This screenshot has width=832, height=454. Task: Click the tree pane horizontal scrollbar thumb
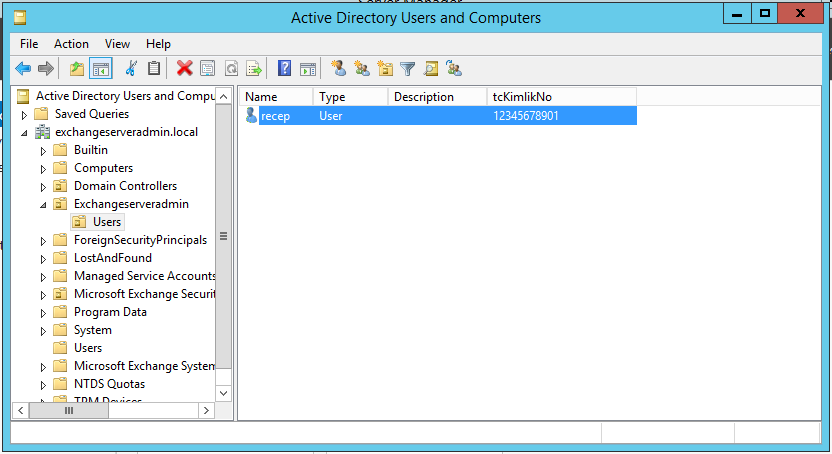tap(69, 411)
